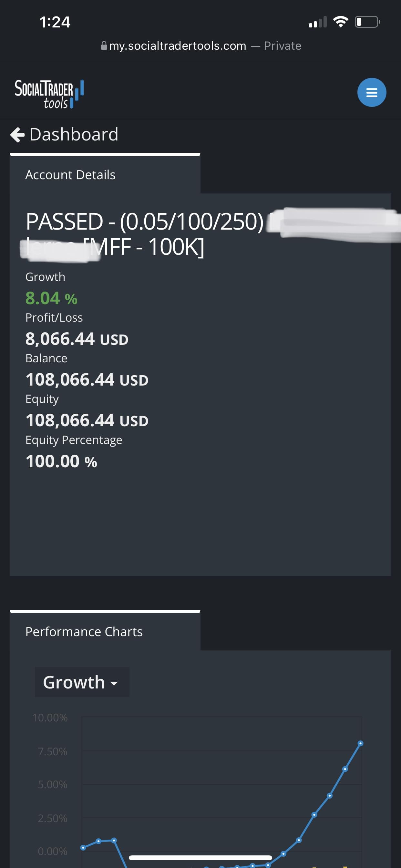Tap the Dashboard heading link
Screen dimensions: 401x868
tap(74, 134)
